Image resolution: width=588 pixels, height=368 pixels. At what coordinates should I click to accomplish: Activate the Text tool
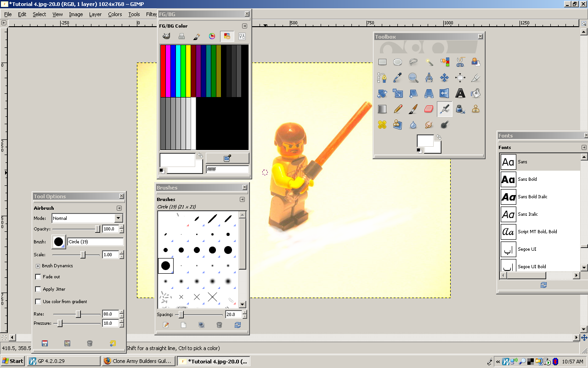click(460, 93)
